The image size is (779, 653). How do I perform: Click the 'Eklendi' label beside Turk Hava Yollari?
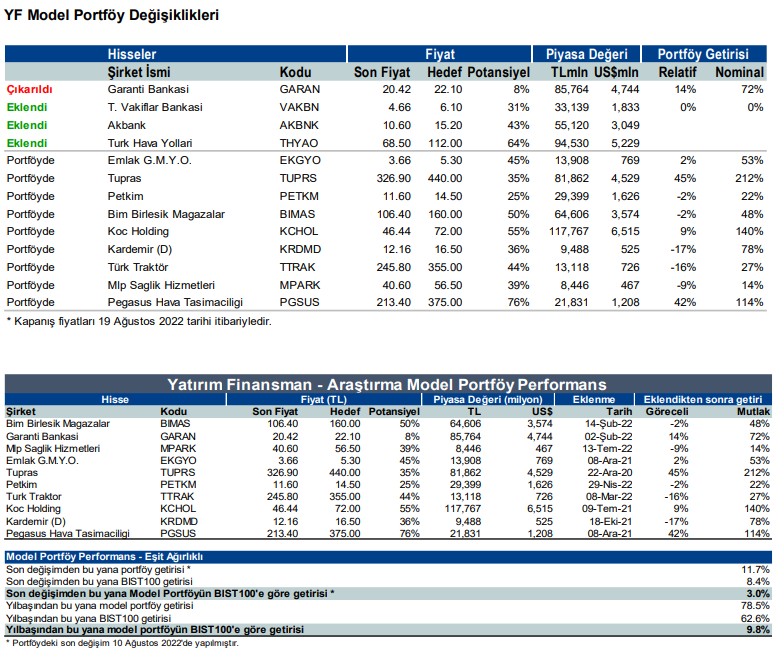(27, 143)
